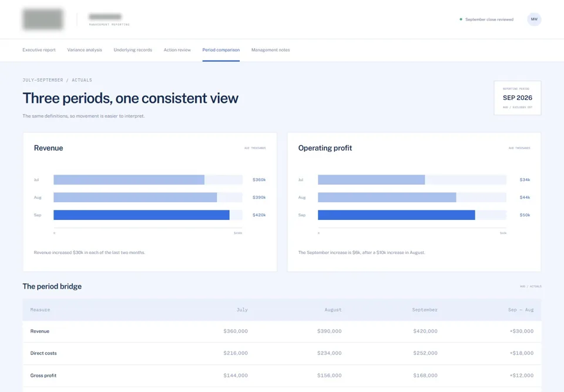Click the August column header
Viewport: 564px width, 392px height.
pos(333,310)
